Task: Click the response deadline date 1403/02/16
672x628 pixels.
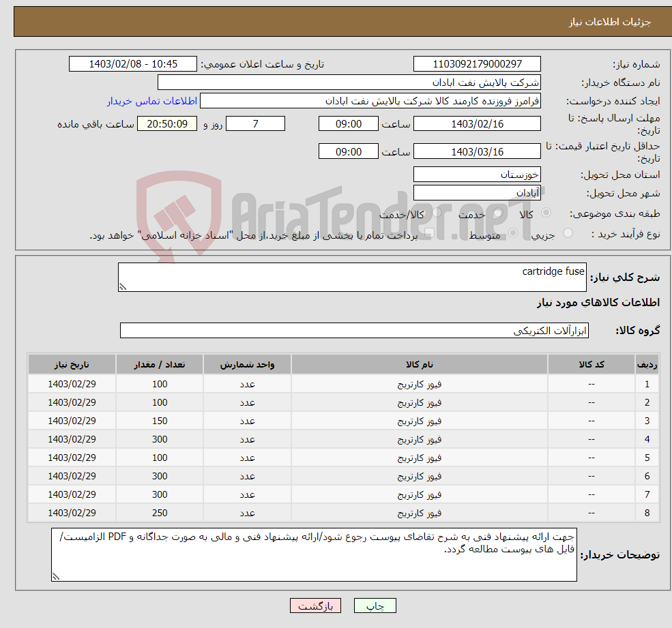Action: (477, 124)
